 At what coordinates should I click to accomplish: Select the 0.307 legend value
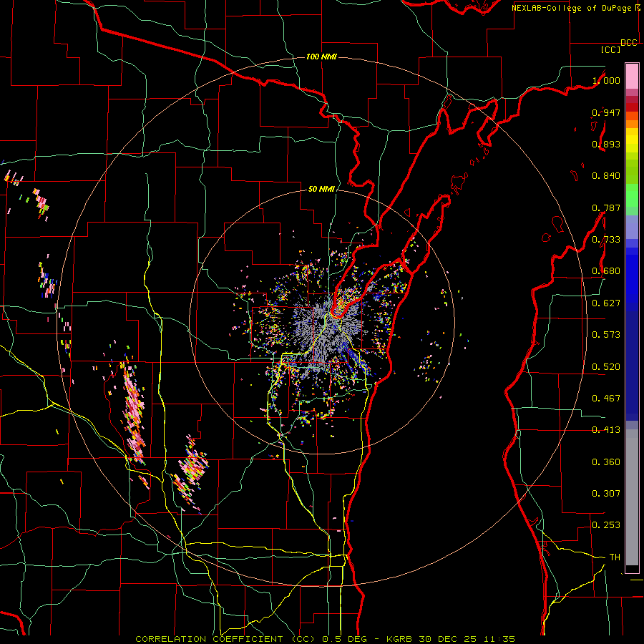point(606,494)
